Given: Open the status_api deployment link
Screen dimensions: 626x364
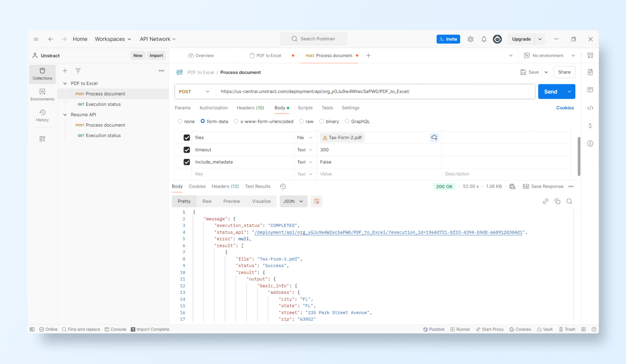Looking at the screenshot, I should 388,232.
